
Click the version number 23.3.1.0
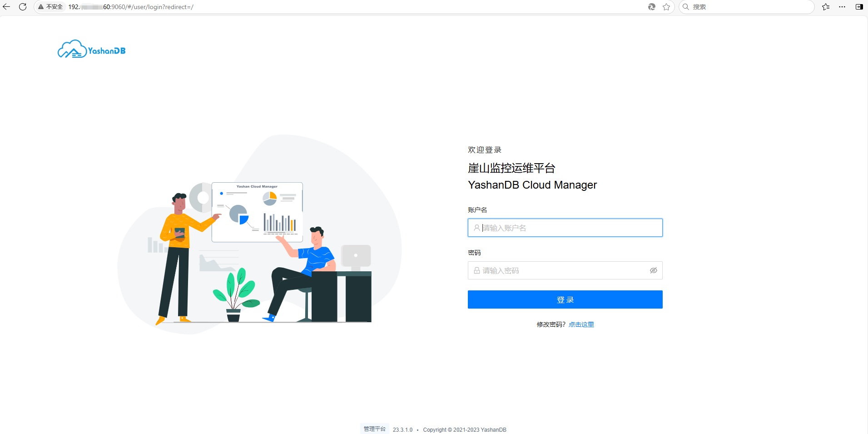[403, 429]
